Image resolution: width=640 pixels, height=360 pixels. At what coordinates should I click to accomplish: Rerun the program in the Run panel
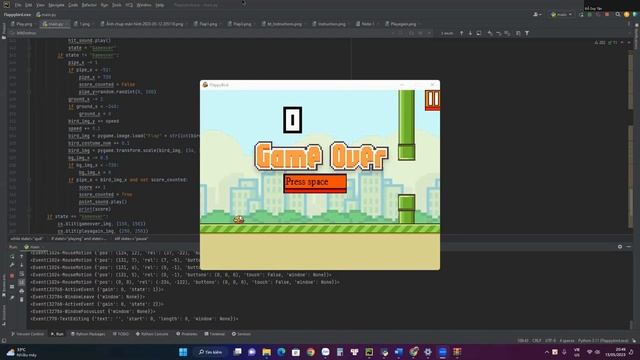pyautogui.click(x=12, y=256)
